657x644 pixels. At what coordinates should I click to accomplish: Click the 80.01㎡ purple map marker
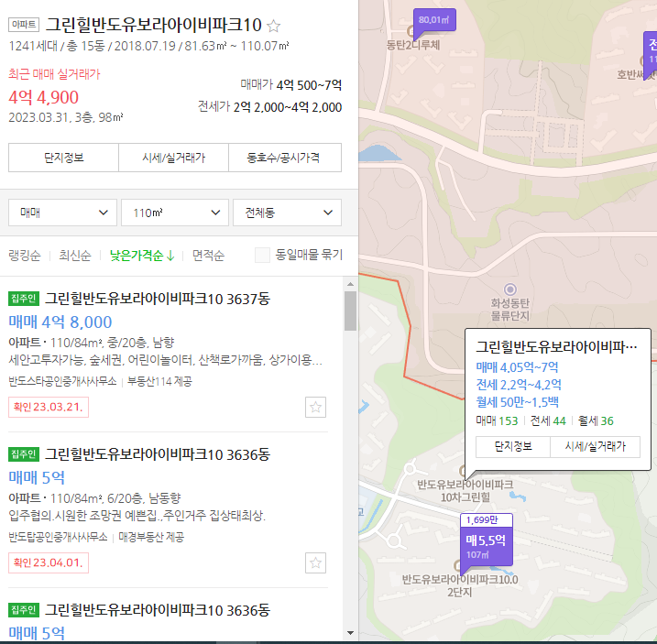(x=433, y=22)
